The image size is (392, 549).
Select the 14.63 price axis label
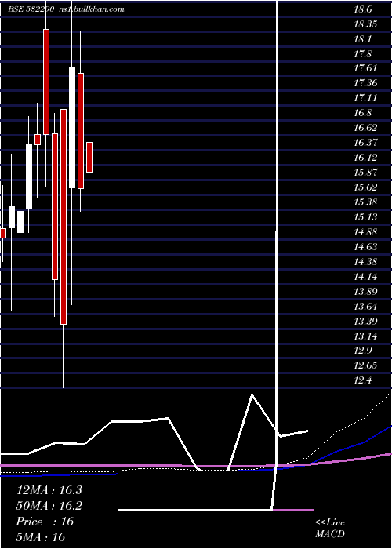click(365, 247)
